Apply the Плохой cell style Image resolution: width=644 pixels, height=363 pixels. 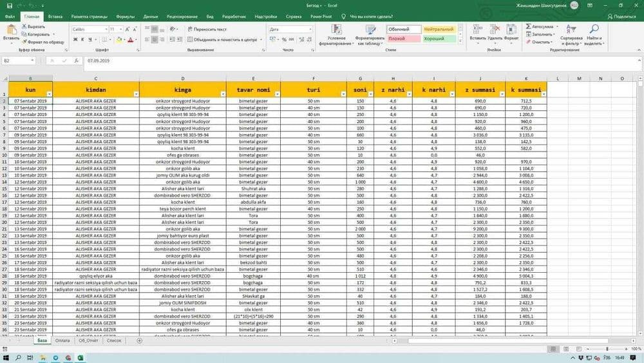pyautogui.click(x=404, y=38)
